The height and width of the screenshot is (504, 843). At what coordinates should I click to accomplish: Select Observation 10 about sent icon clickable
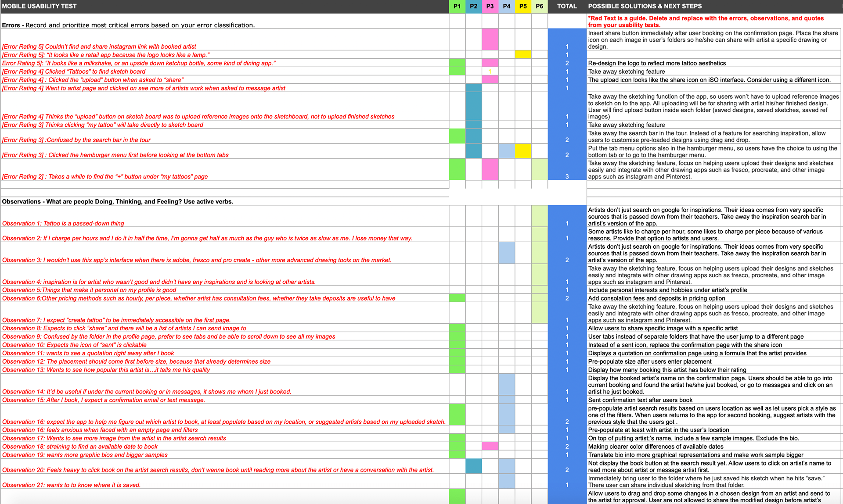click(224, 345)
